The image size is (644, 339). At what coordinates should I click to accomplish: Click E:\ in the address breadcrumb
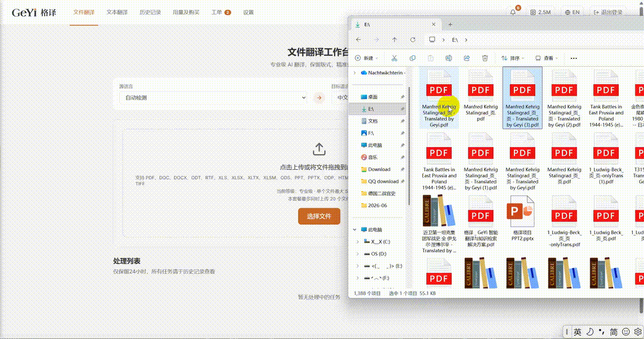[x=455, y=40]
